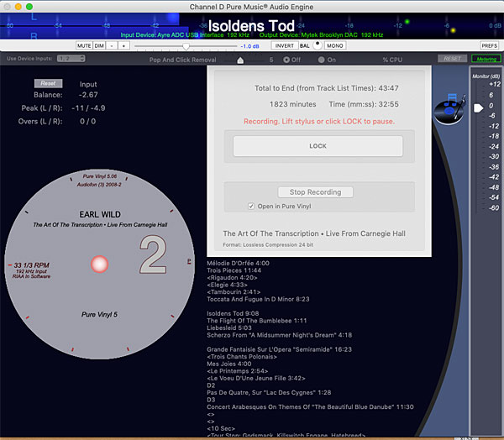The height and width of the screenshot is (440, 504).
Task: Click the 'Pure Vinyl 5' text on record label
Action: 99,314
